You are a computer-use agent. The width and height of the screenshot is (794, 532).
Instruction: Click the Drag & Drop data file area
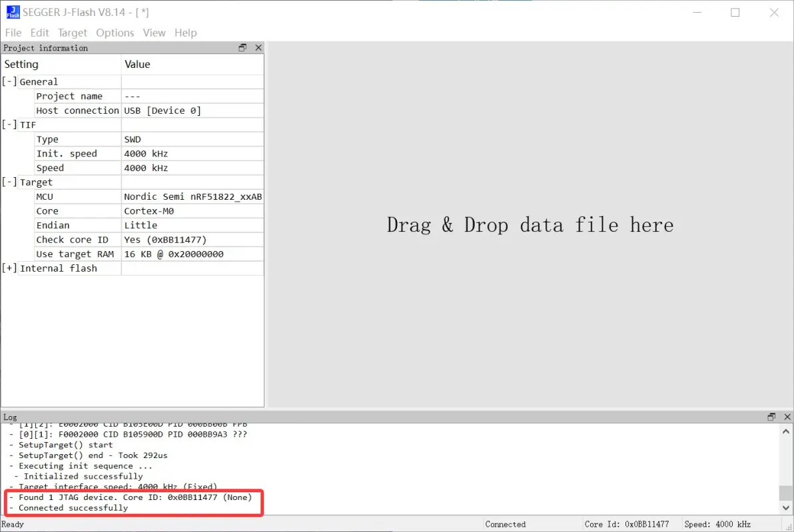(x=530, y=225)
